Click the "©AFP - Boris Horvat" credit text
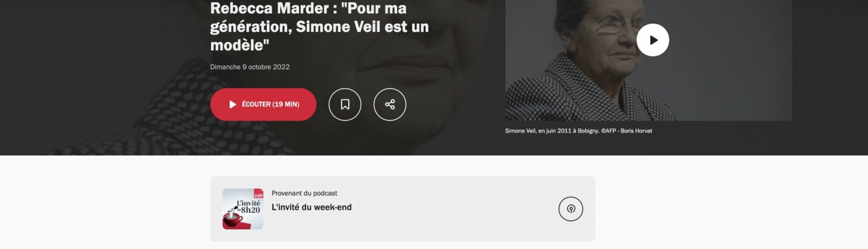The height and width of the screenshot is (249, 868). pos(627,131)
